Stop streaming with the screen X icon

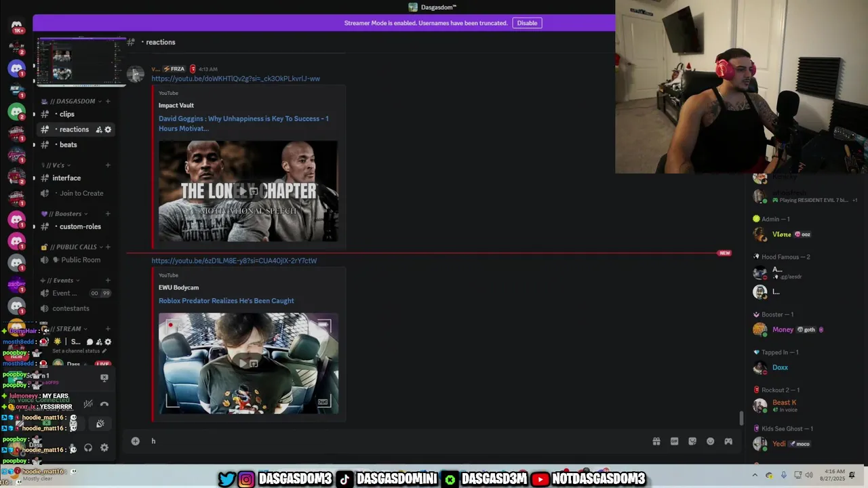104,378
